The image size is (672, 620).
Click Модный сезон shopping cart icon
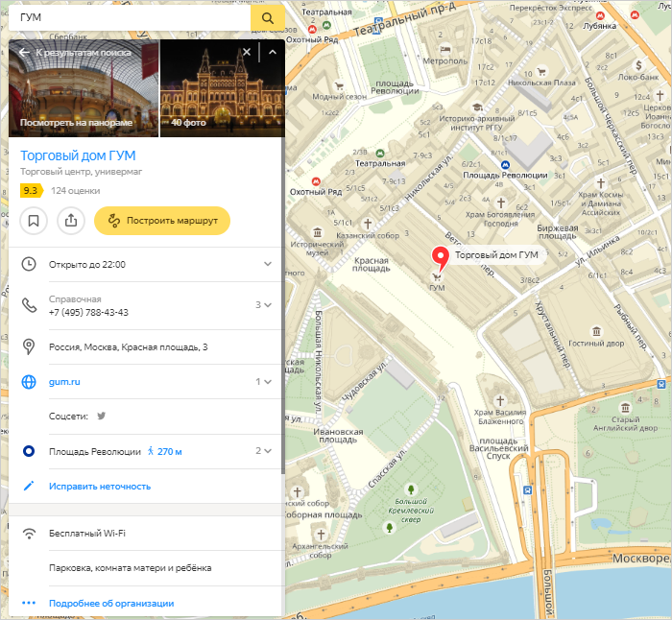(x=339, y=86)
